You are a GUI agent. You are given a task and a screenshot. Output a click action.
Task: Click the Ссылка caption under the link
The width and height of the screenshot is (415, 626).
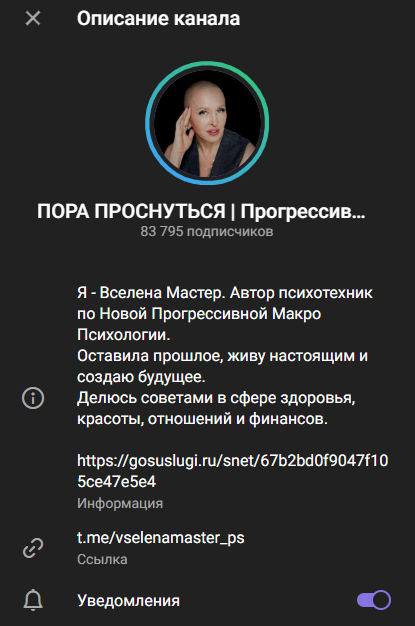coord(102,559)
